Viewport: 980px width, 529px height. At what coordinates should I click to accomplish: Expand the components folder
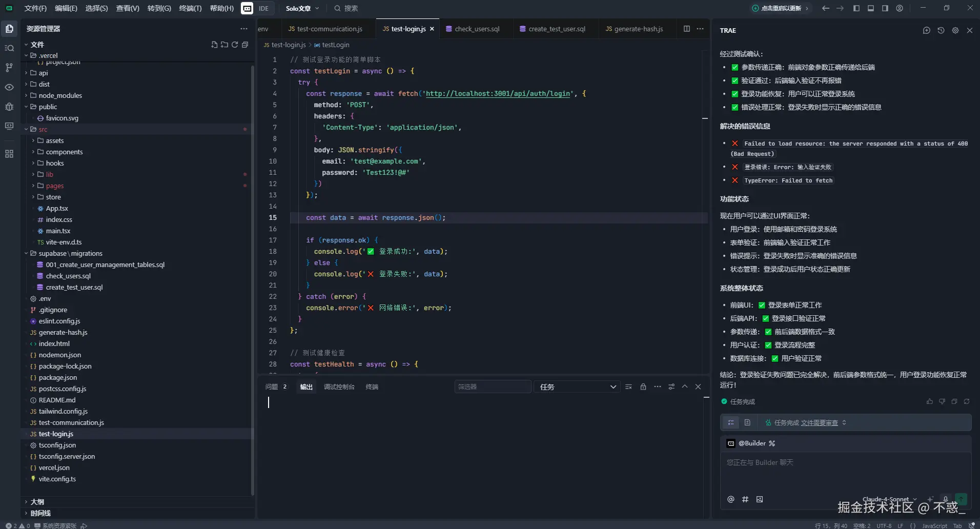coord(64,152)
